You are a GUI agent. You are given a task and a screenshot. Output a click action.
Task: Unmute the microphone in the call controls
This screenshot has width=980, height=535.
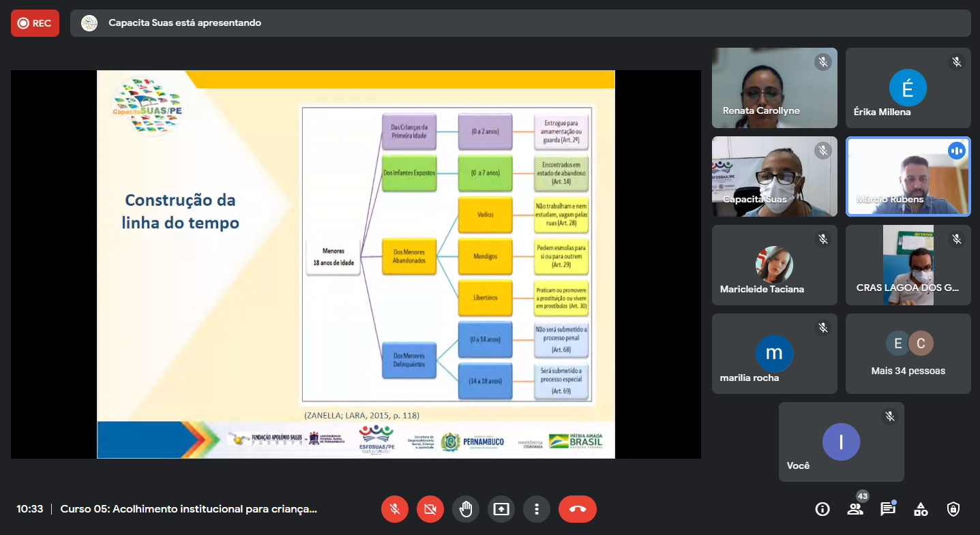tap(394, 509)
